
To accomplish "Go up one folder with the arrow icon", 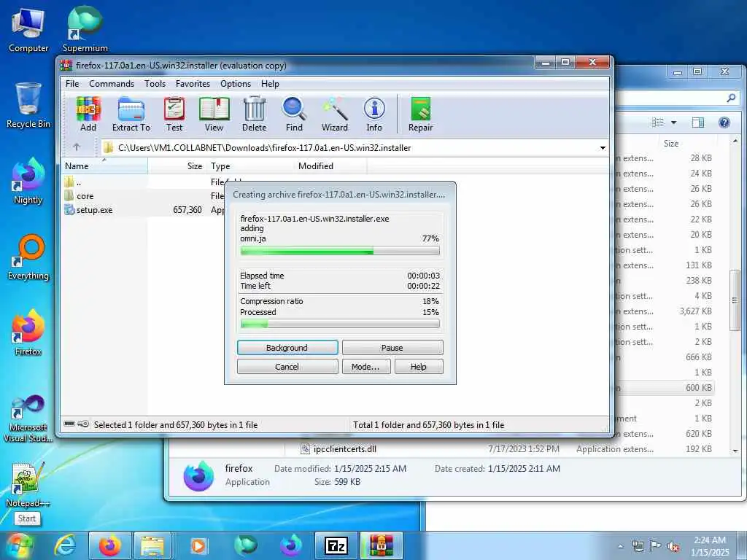I will tap(77, 147).
